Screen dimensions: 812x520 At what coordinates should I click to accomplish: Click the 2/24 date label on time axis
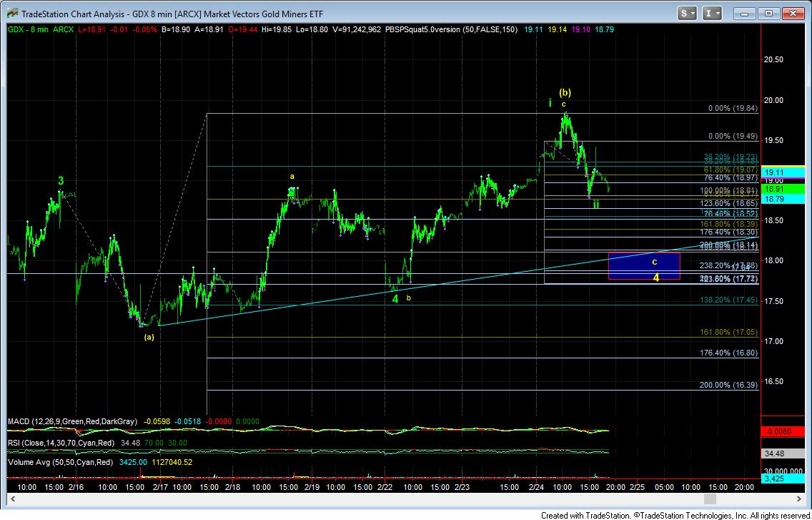tap(537, 487)
